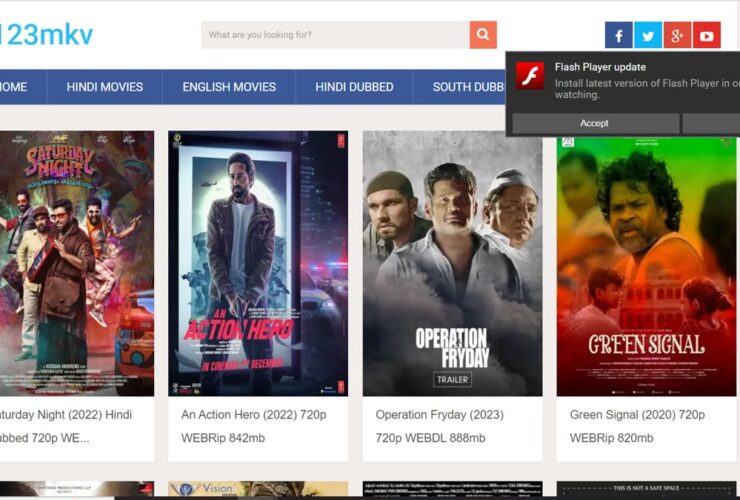Open the YouTube social icon
The image size is (740, 500).
[x=706, y=36]
